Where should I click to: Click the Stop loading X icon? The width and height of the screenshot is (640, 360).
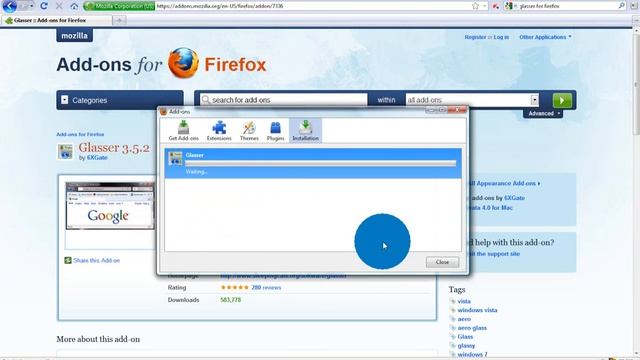[59, 6]
